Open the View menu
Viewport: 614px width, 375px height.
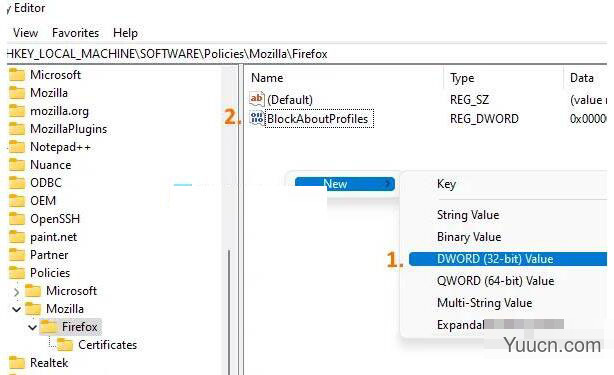pos(25,33)
